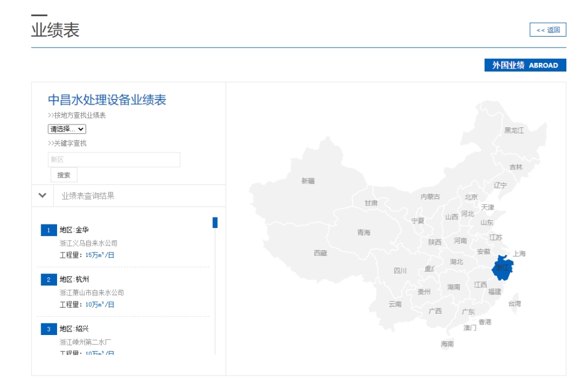This screenshot has height=392, width=582.
Task: Select 澳门 on the map
Action: [470, 328]
